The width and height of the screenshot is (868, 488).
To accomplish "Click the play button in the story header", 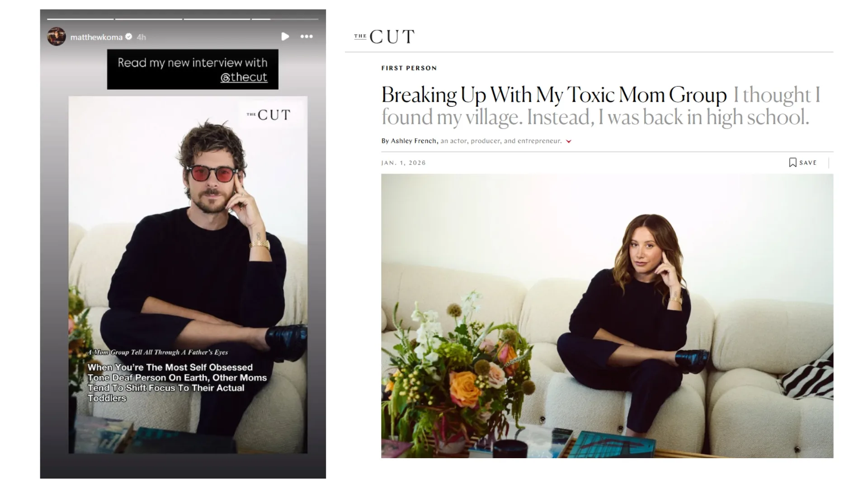I will (x=285, y=37).
